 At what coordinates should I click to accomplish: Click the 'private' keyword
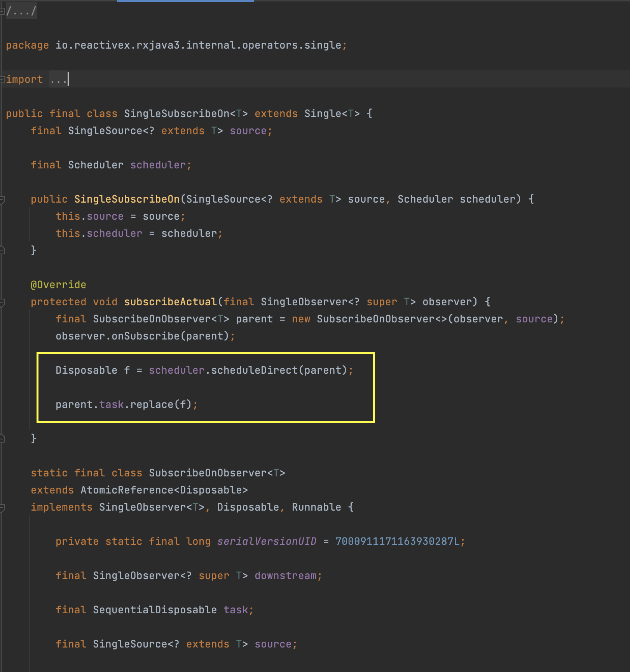pos(77,541)
